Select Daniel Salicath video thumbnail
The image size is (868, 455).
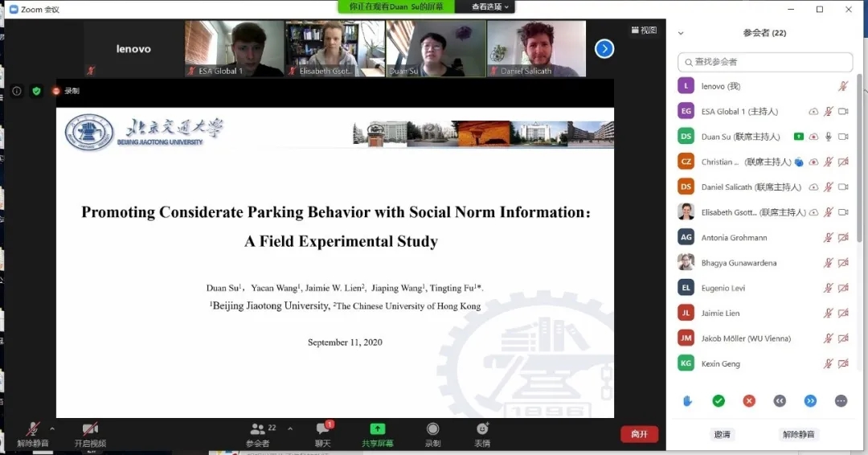coord(536,49)
